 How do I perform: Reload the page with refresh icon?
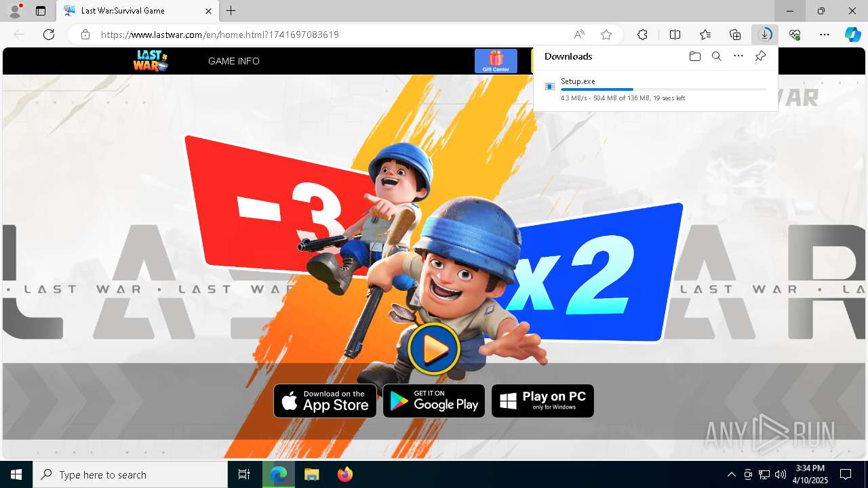coord(49,35)
